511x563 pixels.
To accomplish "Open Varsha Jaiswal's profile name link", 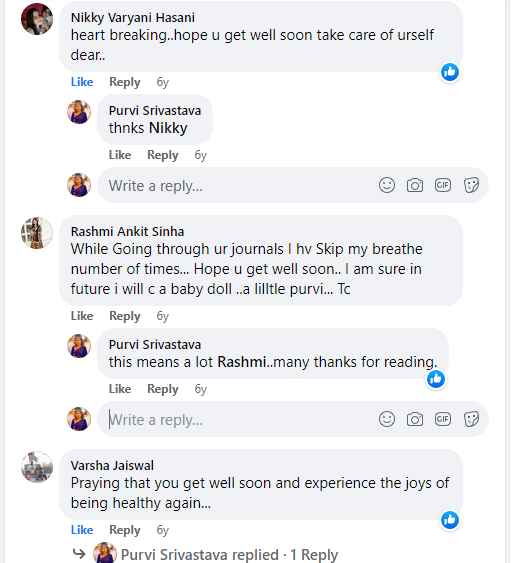I will click(112, 465).
